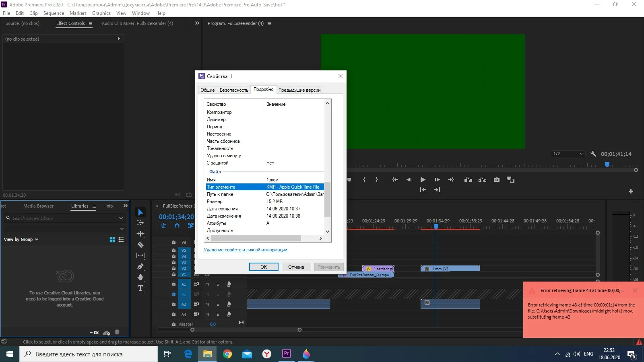
Task: Switch to the Предыдущие версии tab
Action: (299, 90)
